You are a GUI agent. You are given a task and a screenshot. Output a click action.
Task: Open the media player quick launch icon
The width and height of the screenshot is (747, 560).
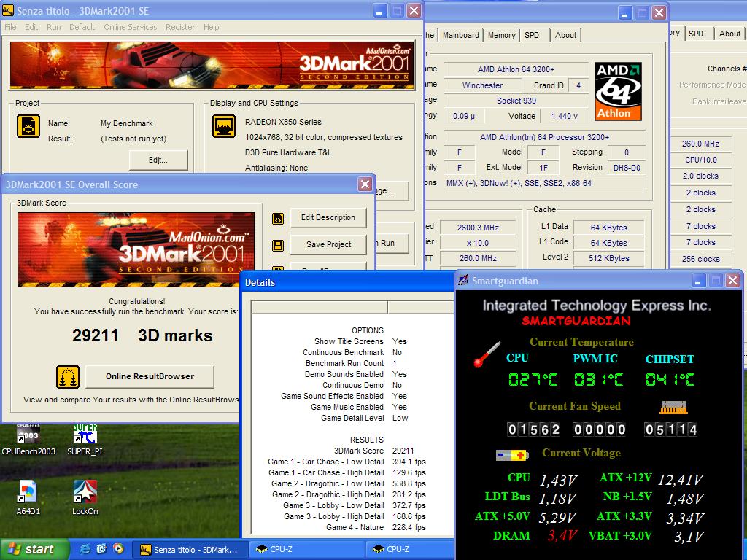118,549
